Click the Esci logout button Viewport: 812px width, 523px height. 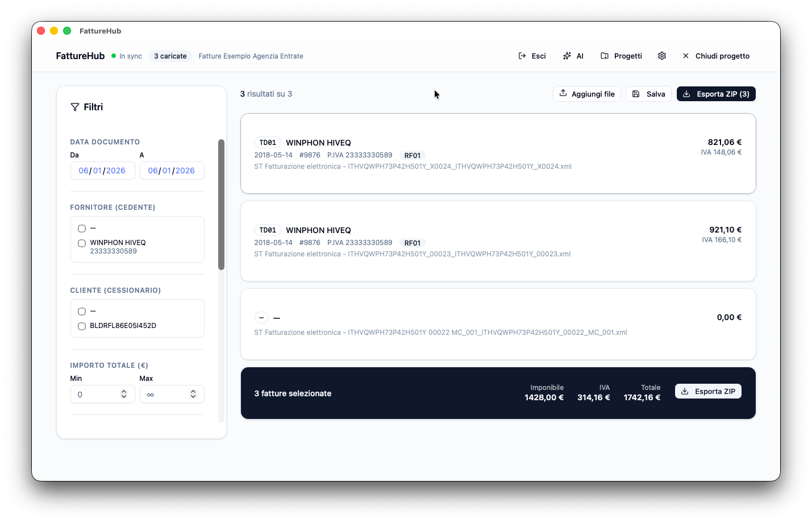click(x=532, y=56)
